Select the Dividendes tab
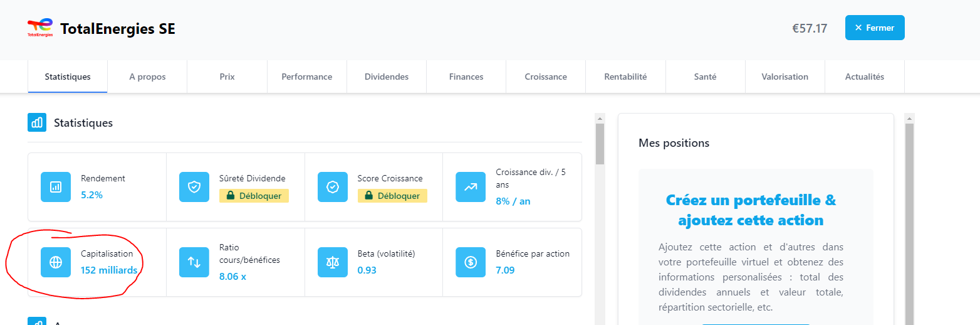This screenshot has height=325, width=980. click(387, 77)
